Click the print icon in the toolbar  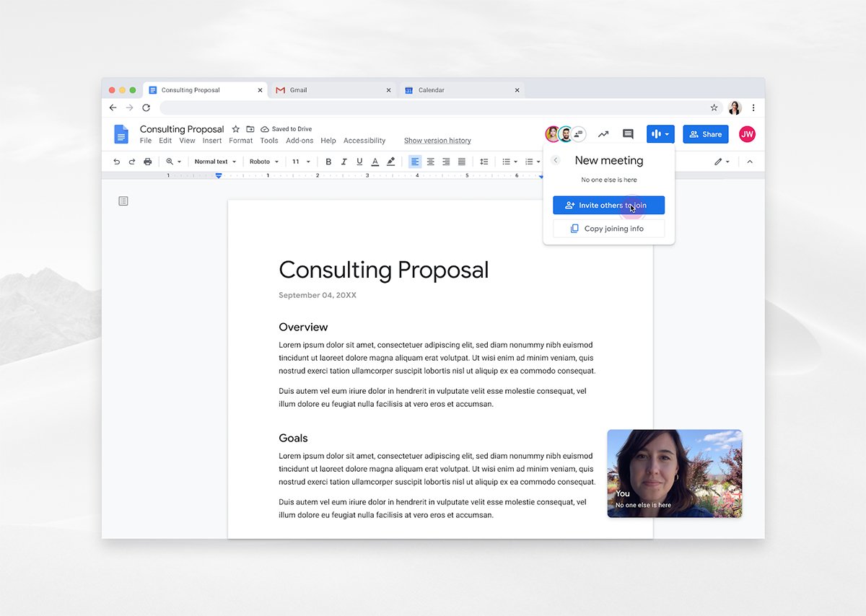148,162
